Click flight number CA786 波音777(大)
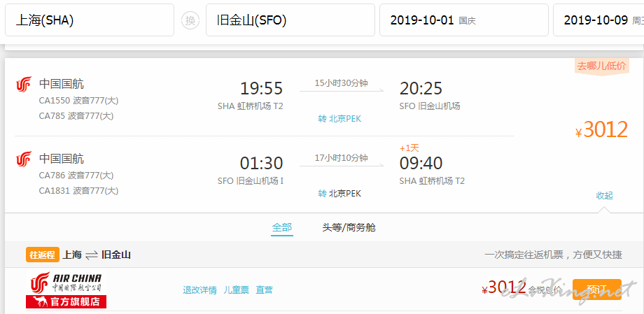This screenshot has width=644, height=314. click(x=76, y=176)
